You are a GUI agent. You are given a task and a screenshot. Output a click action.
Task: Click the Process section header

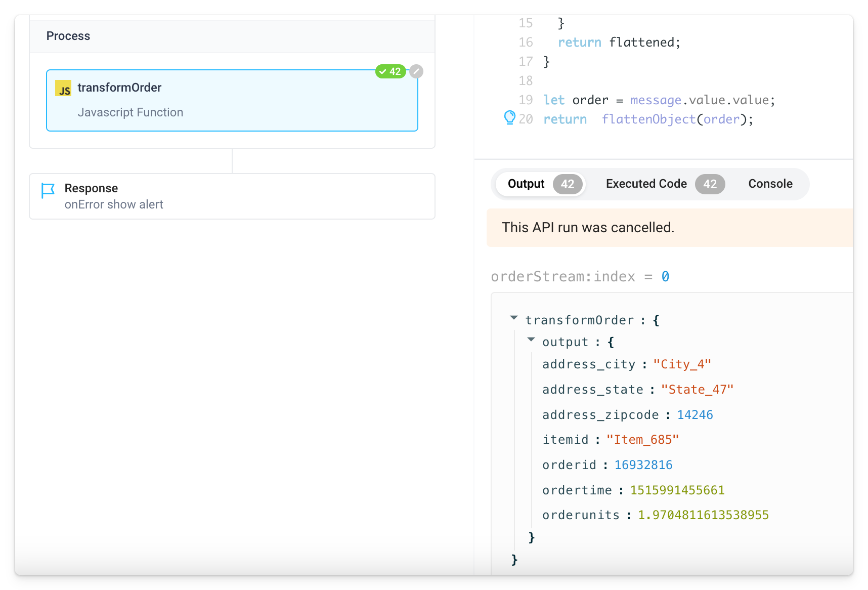coord(68,36)
